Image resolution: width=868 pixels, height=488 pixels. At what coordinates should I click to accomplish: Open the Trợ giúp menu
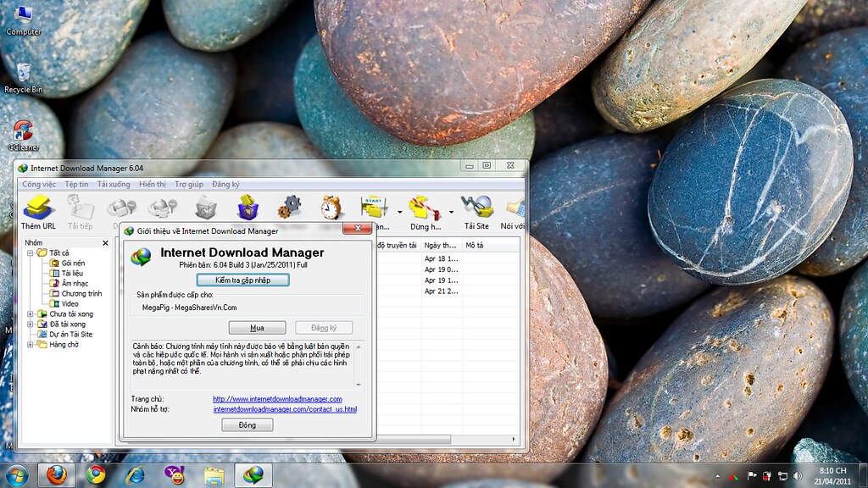189,184
